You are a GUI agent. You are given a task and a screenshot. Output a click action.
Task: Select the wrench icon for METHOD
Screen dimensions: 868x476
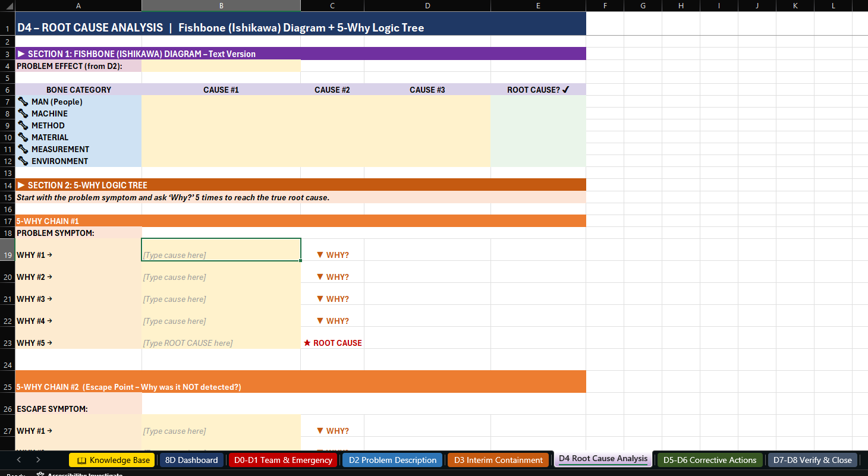pos(22,125)
